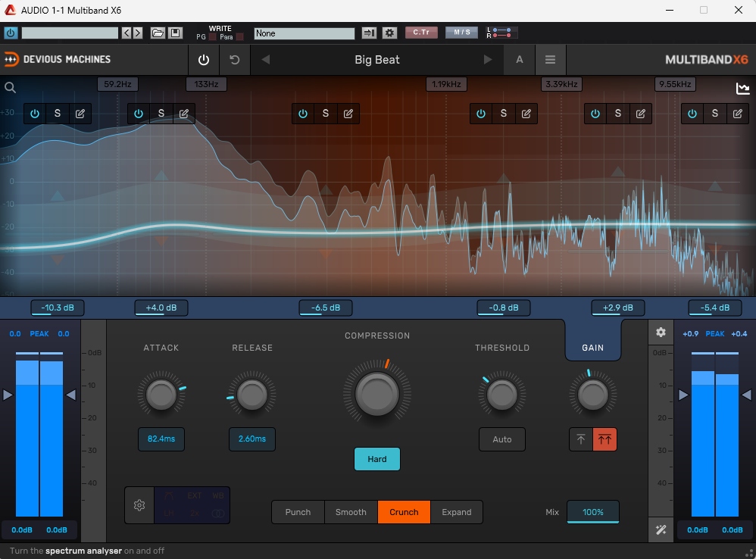Open the Big Beat preset browser
Viewport: 756px width, 559px height.
(377, 60)
